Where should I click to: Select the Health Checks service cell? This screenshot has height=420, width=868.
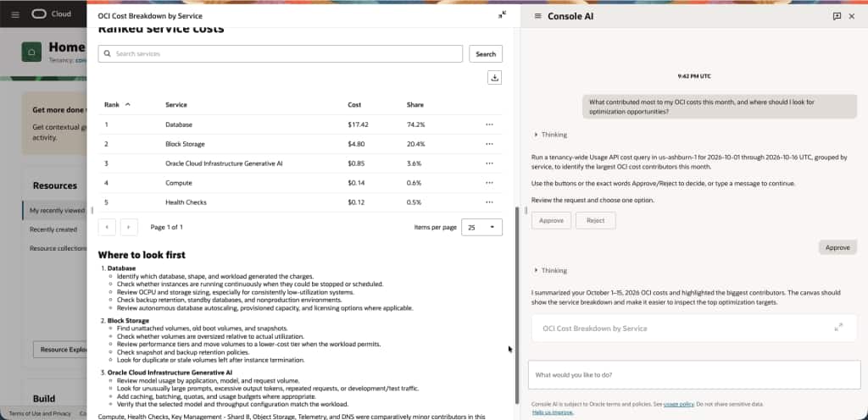pos(186,202)
